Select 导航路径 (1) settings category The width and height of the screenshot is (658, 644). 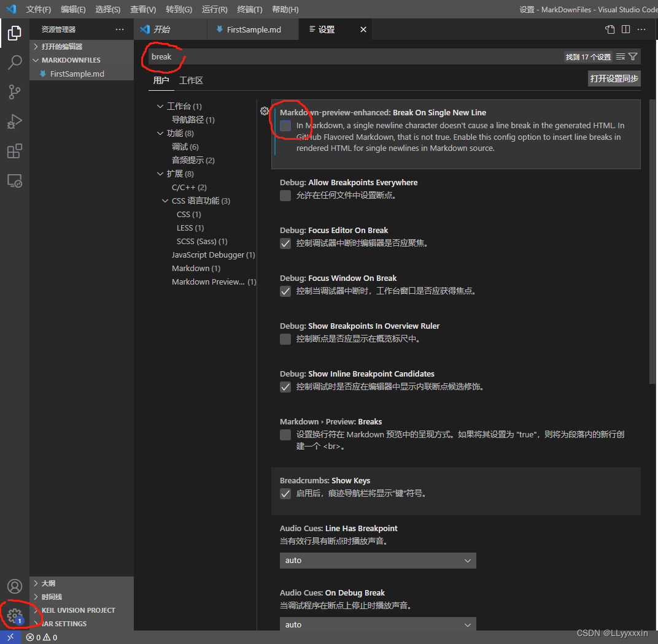193,120
